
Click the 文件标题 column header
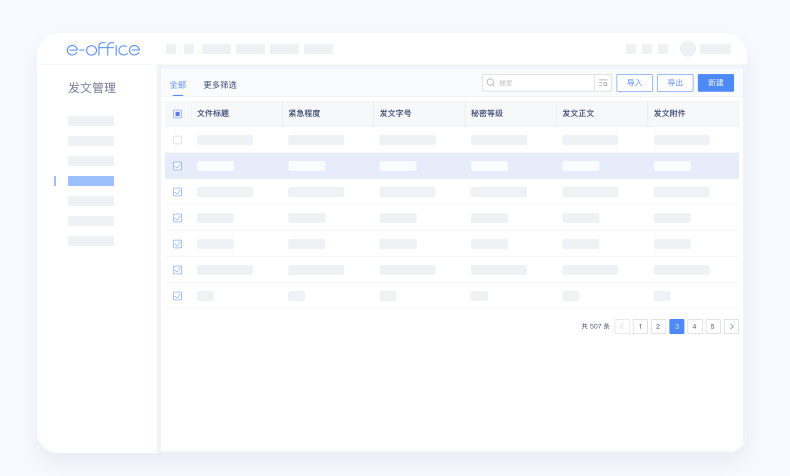[213, 114]
